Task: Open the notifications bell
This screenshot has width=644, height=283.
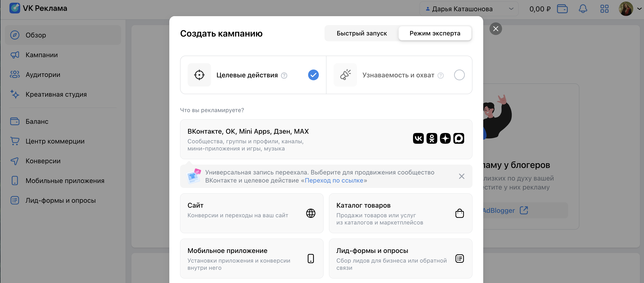Action: [x=583, y=9]
